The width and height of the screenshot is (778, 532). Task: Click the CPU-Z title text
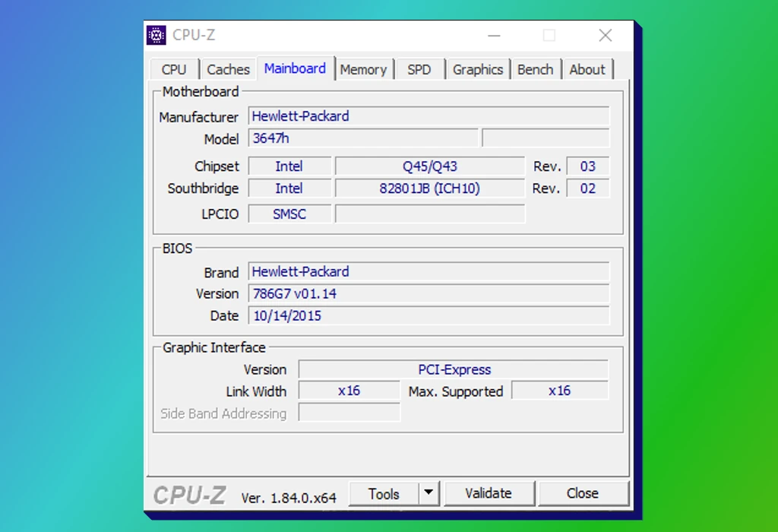click(194, 35)
